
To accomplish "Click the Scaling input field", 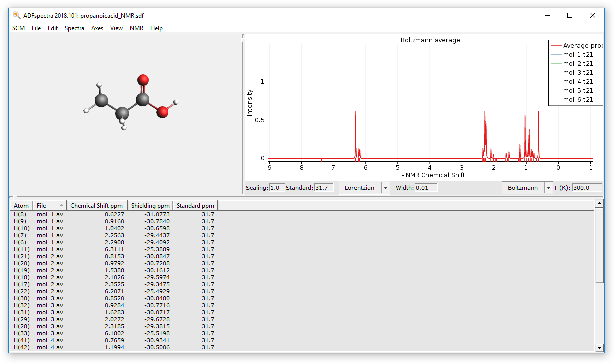I will click(277, 188).
